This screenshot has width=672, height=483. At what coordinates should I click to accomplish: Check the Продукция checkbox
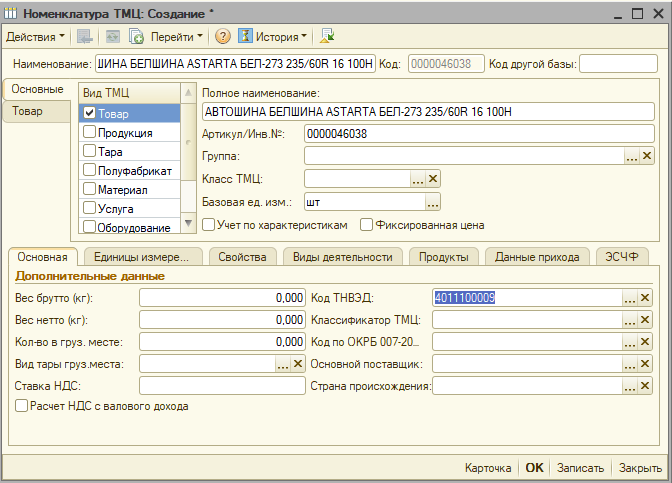[90, 132]
